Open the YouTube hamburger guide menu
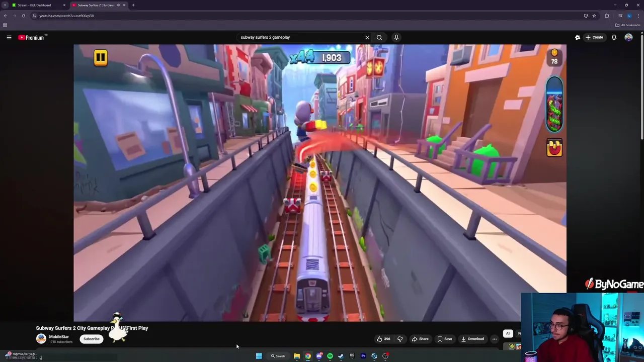Image resolution: width=644 pixels, height=362 pixels. click(9, 37)
